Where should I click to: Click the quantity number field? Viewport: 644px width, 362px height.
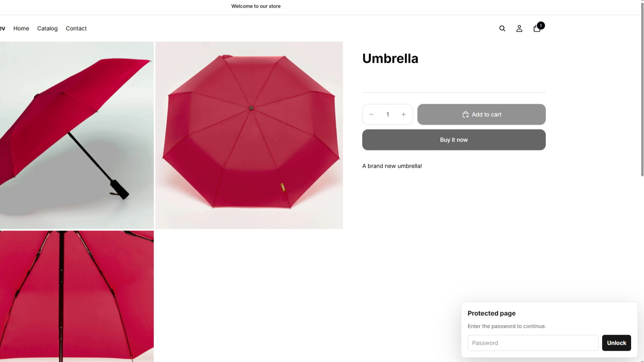(388, 115)
